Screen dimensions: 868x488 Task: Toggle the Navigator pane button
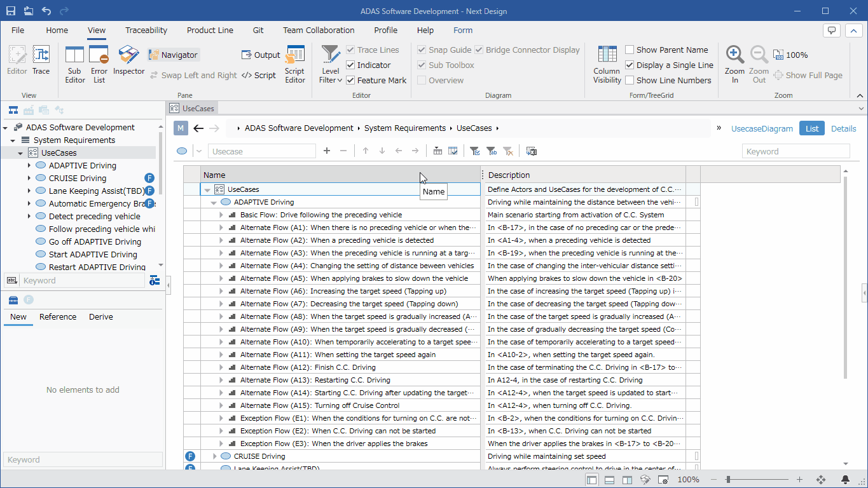click(x=174, y=55)
